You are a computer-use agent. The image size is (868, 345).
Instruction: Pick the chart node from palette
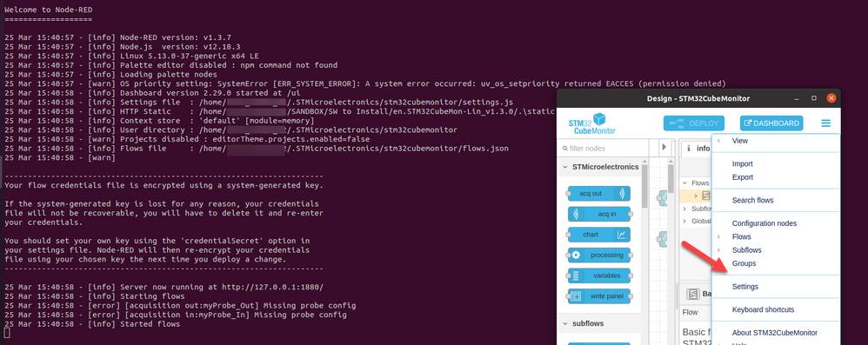(598, 235)
